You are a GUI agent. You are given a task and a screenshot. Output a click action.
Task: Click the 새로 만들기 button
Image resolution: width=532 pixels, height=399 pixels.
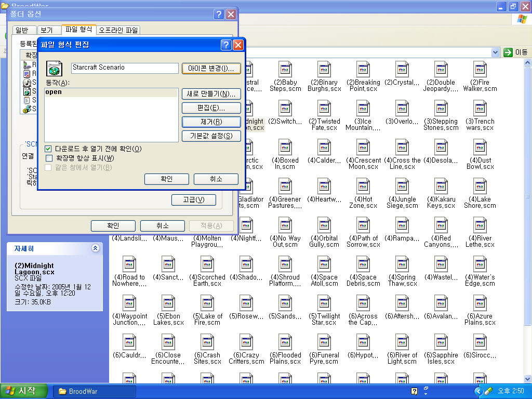pos(211,94)
